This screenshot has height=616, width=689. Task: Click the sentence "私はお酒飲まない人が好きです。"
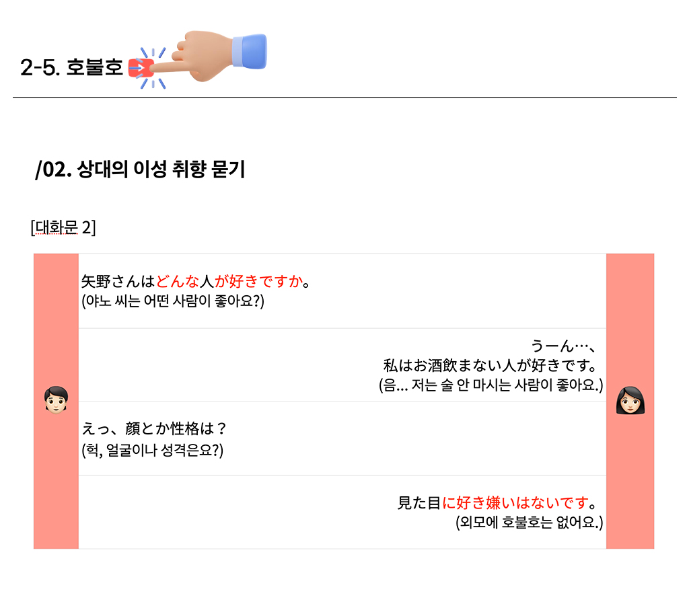(490, 367)
